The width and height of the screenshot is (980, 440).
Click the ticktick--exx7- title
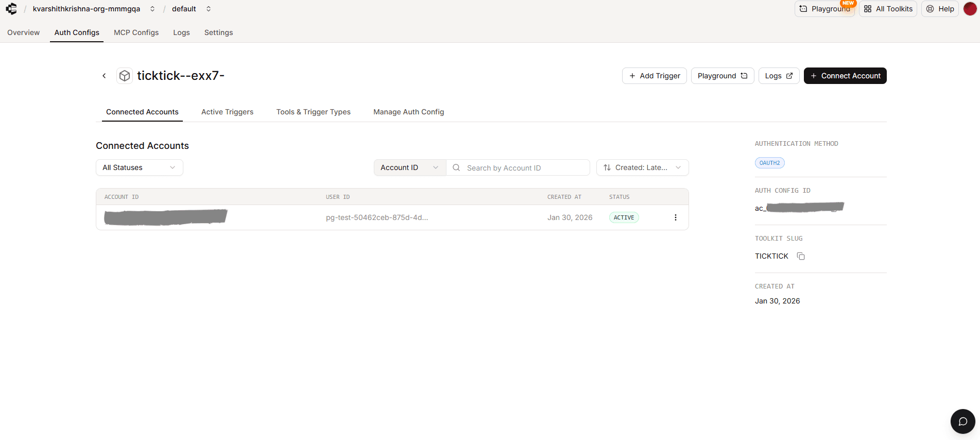181,76
